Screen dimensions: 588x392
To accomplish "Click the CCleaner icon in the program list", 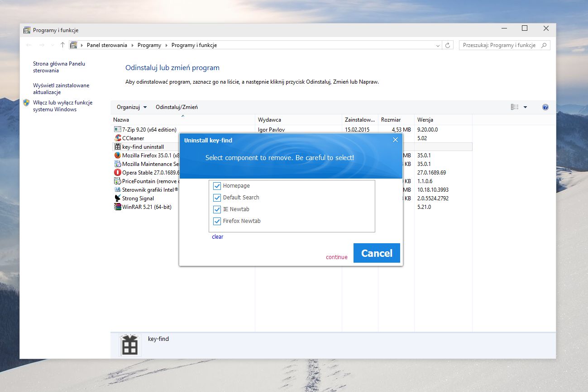I will pos(118,138).
